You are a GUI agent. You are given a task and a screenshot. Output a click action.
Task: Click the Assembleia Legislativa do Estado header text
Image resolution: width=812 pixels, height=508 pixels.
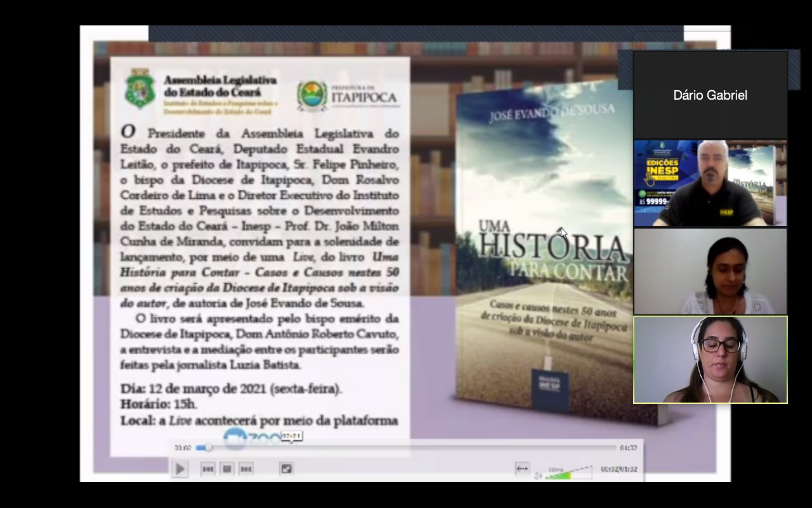(219, 86)
